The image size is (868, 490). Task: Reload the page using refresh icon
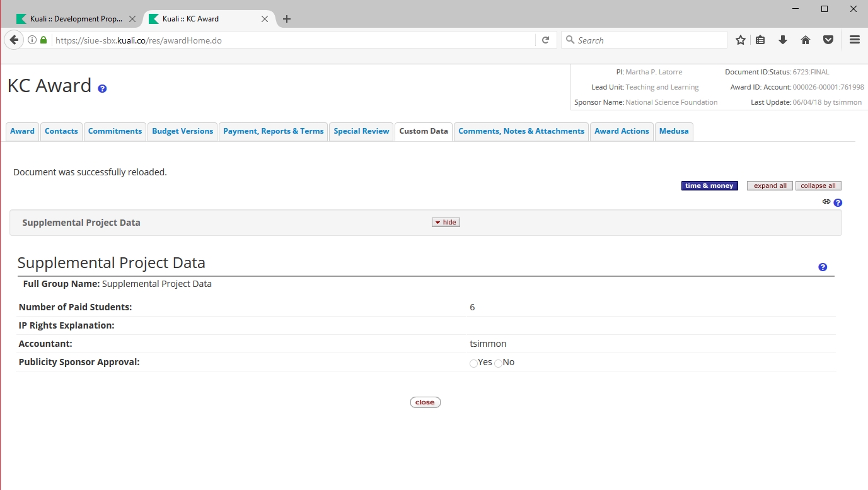pyautogui.click(x=546, y=40)
